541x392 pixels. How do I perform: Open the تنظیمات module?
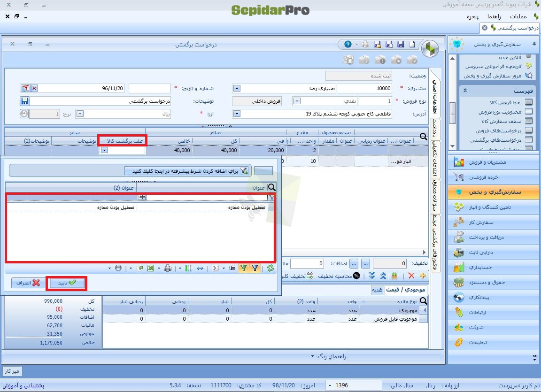(x=494, y=342)
